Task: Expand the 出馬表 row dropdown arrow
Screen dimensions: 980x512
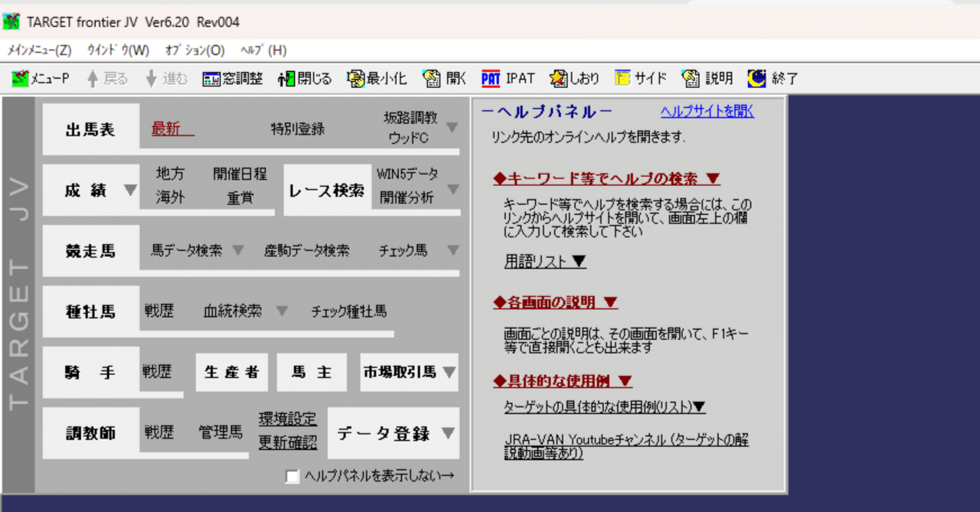Action: pyautogui.click(x=452, y=128)
